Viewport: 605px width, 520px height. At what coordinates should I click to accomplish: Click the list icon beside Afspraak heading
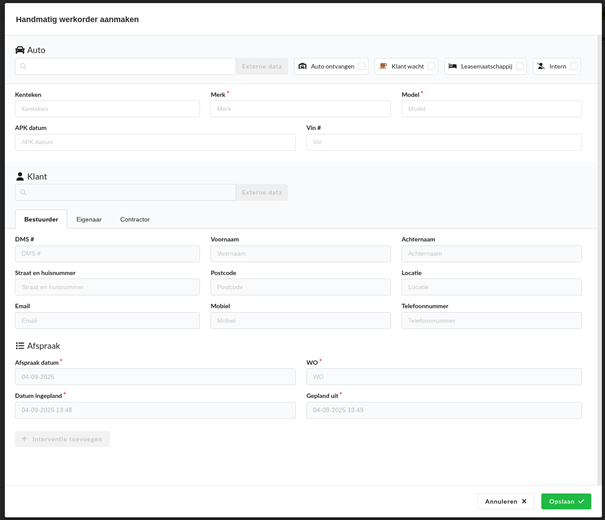tap(20, 346)
